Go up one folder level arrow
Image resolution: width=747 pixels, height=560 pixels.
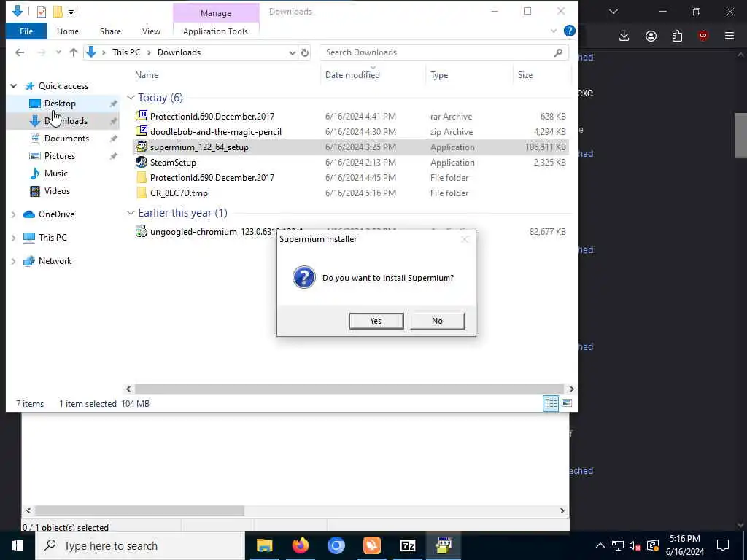(74, 52)
